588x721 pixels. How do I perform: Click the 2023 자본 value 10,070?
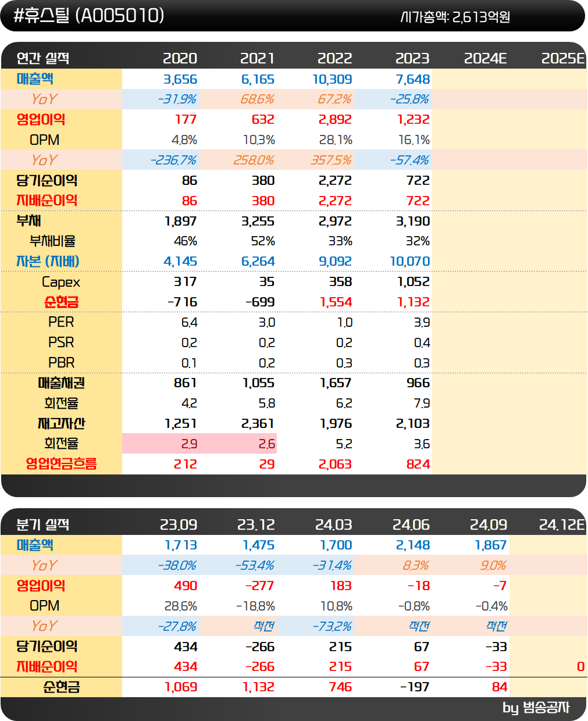pos(410,262)
